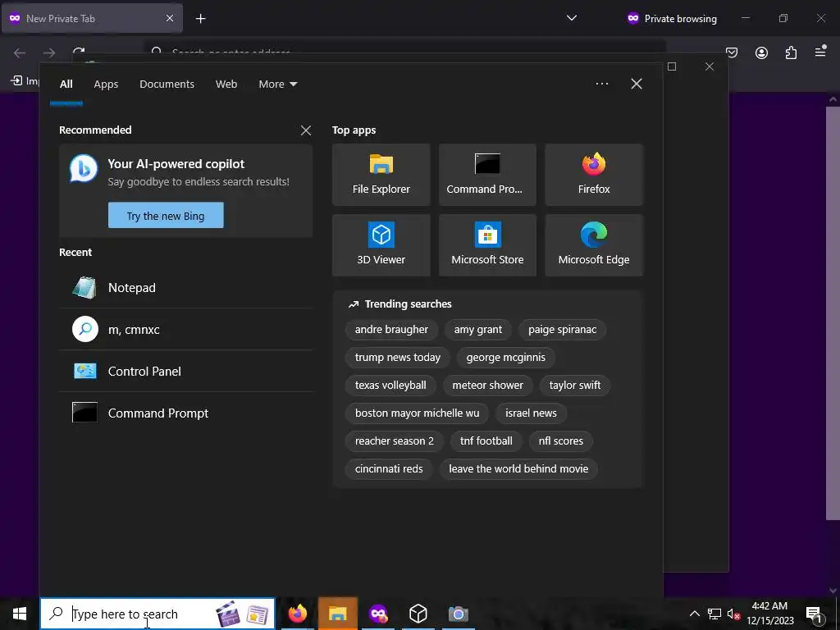The height and width of the screenshot is (630, 840).
Task: Dismiss the Recommended section
Action: click(306, 130)
